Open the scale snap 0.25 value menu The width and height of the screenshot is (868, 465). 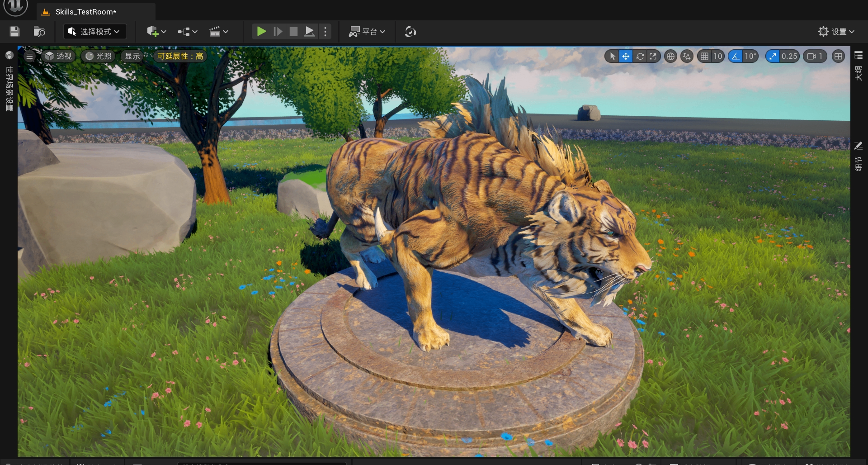pos(789,56)
